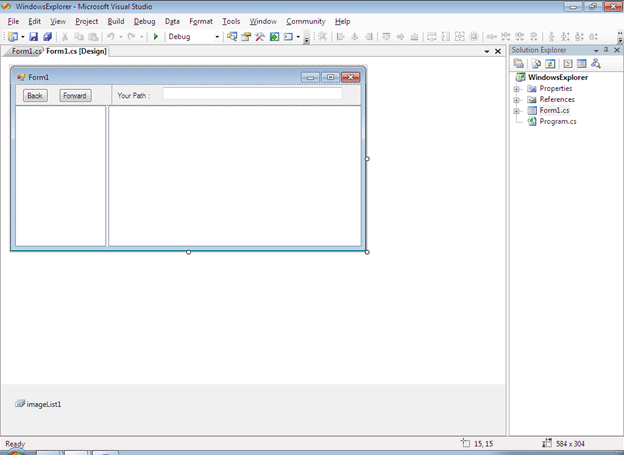The height and width of the screenshot is (455, 624).
Task: Click the Back button on Form1
Action: (35, 96)
